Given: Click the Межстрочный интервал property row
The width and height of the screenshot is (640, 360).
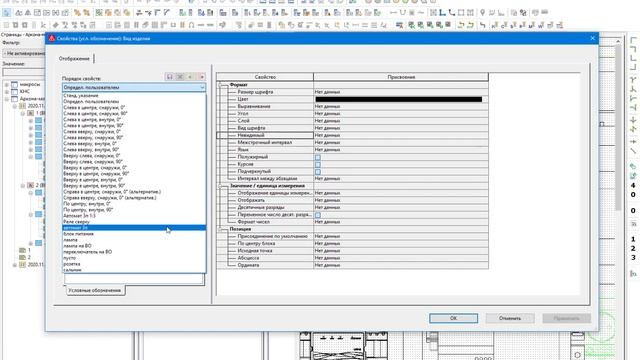Looking at the screenshot, I should click(x=353, y=142).
